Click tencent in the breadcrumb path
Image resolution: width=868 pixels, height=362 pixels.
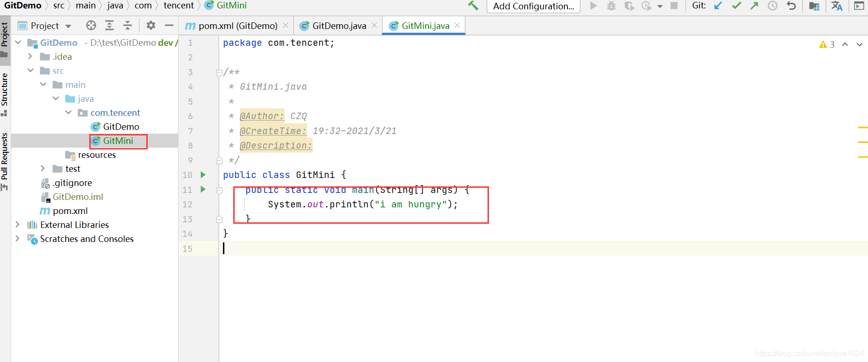179,6
